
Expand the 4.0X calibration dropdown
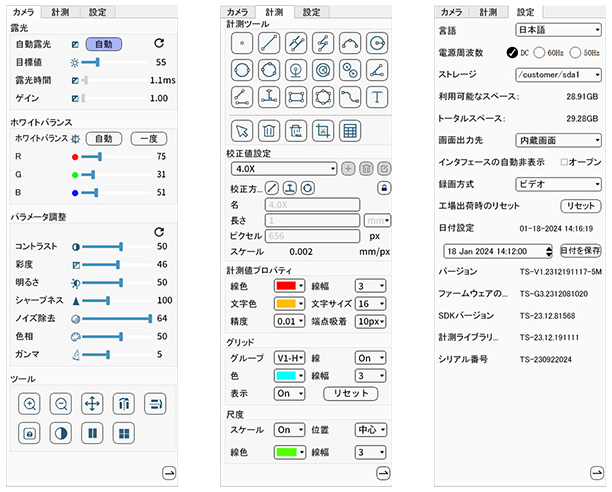point(283,169)
